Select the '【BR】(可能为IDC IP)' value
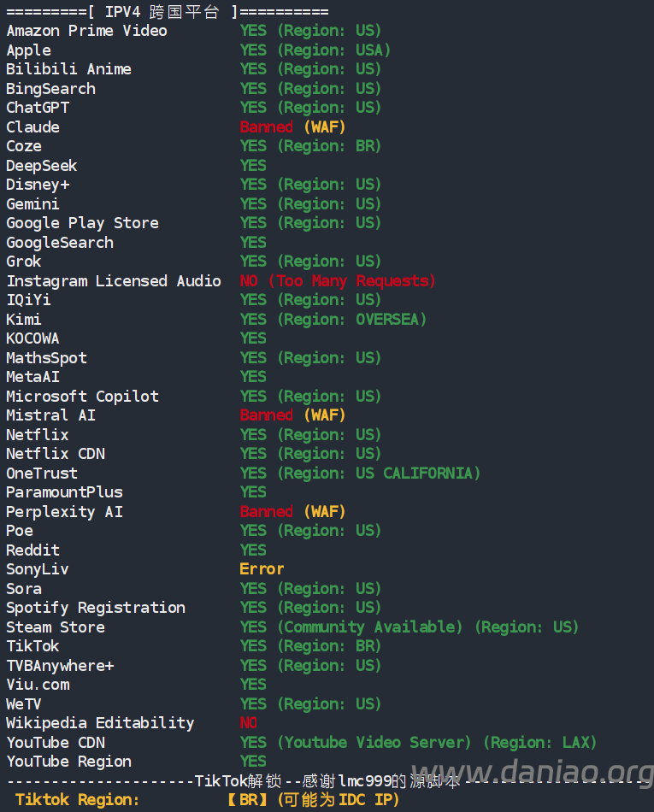Screen dimensions: 654x812 (313, 800)
